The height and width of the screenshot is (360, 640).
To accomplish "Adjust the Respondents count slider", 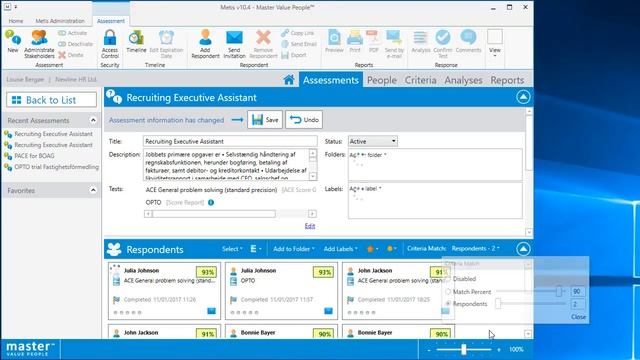I will pyautogui.click(x=498, y=304).
